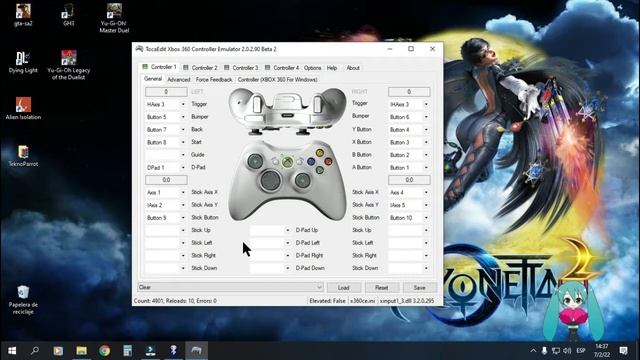Select the Papelera de reciclaje icon
This screenshot has height=360, width=640.
23,300
